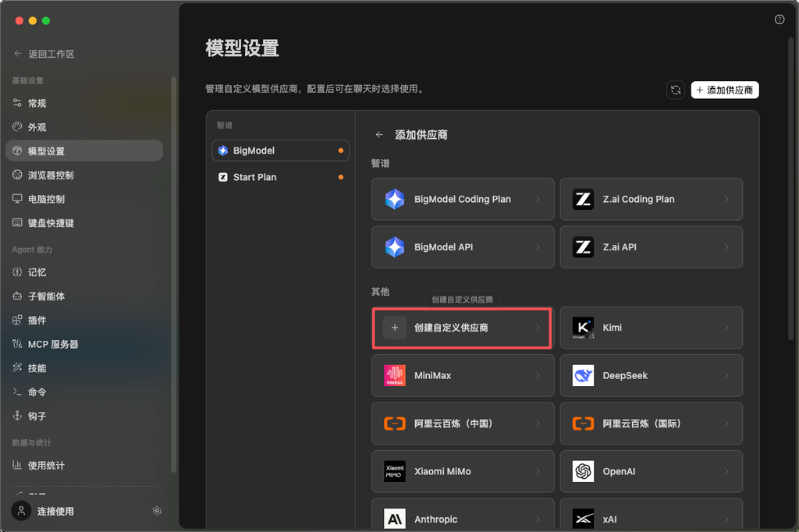Click the Z.ai API logo icon
This screenshot has width=799, height=532.
click(583, 247)
